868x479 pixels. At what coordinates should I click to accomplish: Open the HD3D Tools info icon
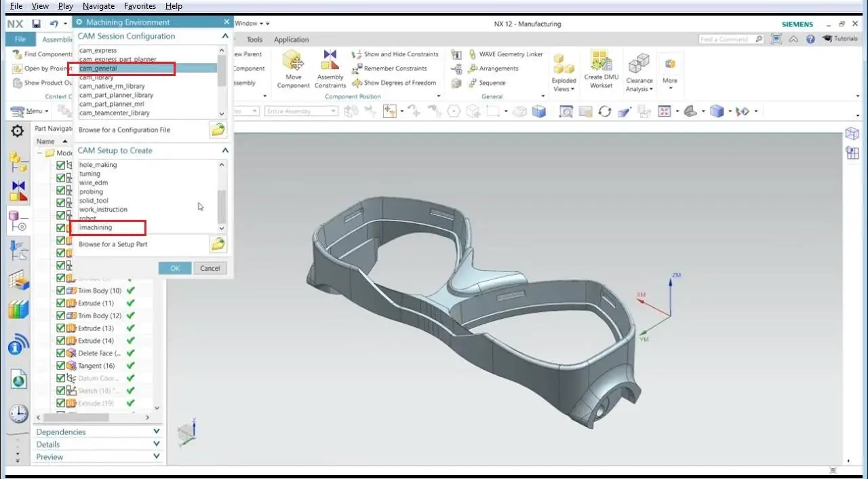18,345
